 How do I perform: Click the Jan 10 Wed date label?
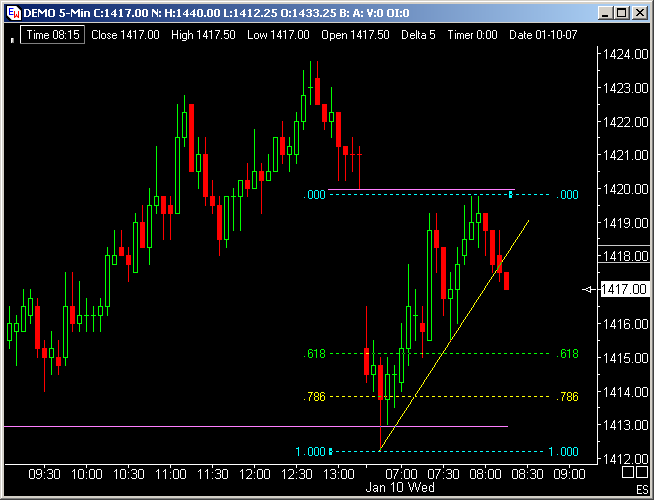pyautogui.click(x=400, y=487)
